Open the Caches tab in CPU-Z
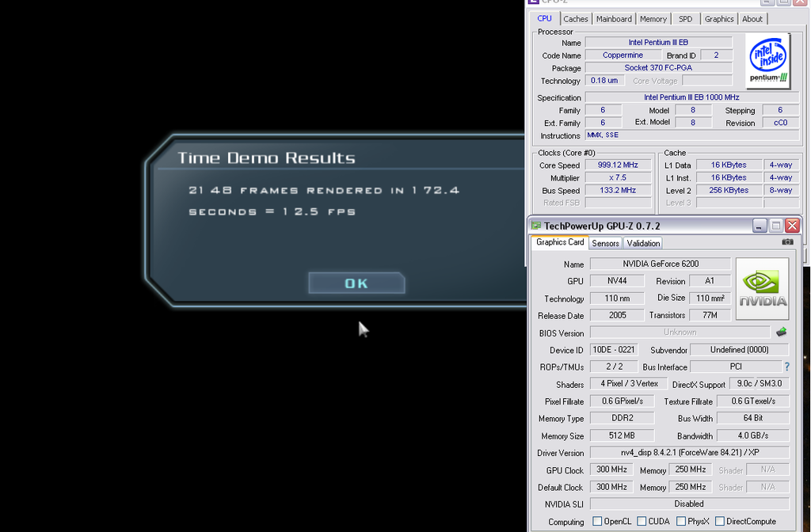This screenshot has height=532, width=811. tap(576, 19)
